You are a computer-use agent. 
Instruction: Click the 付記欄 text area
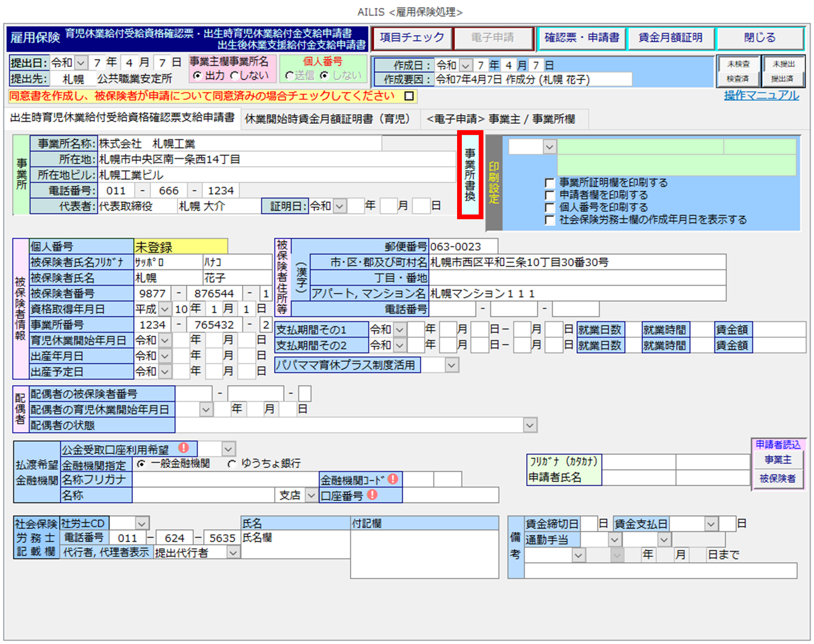point(424,553)
